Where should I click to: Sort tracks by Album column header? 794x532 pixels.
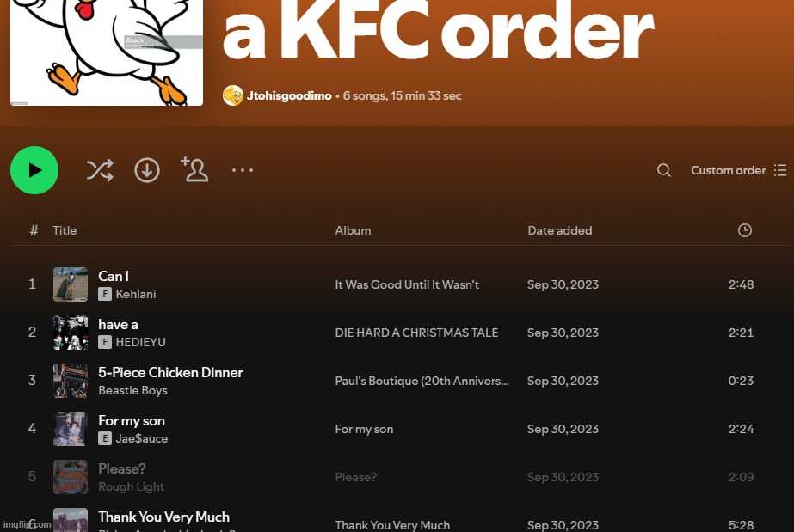pos(353,230)
